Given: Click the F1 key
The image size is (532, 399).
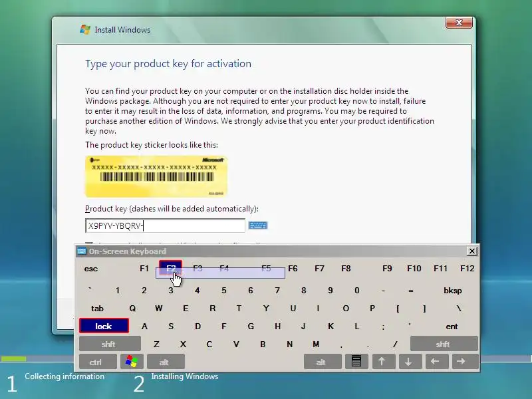Looking at the screenshot, I should (144, 269).
